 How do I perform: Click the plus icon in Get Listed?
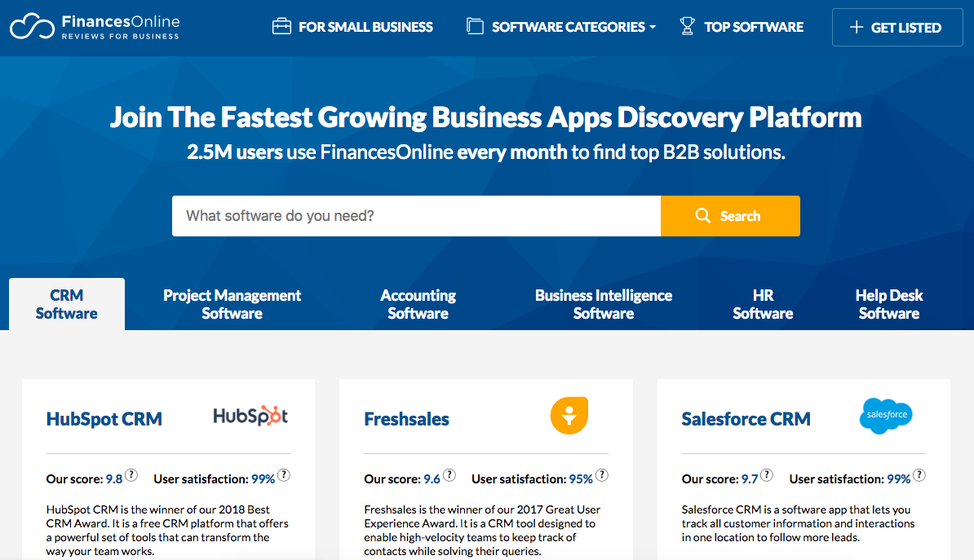tap(857, 28)
